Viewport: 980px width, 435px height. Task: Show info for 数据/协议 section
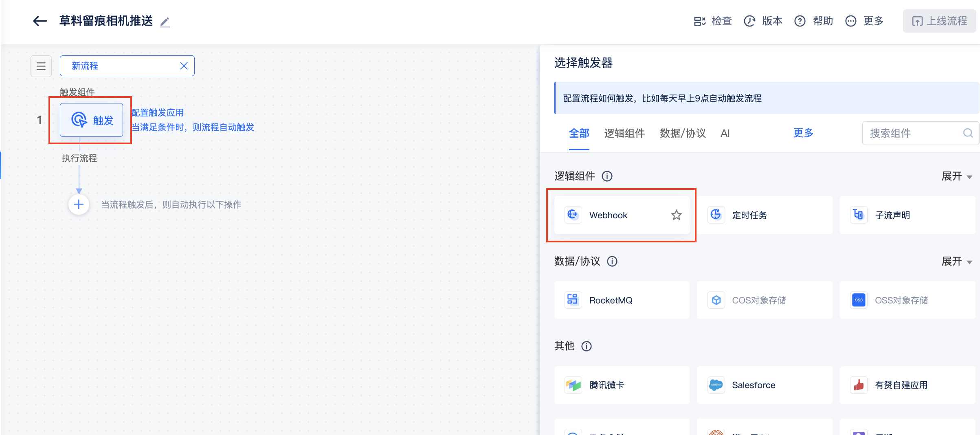(x=612, y=261)
